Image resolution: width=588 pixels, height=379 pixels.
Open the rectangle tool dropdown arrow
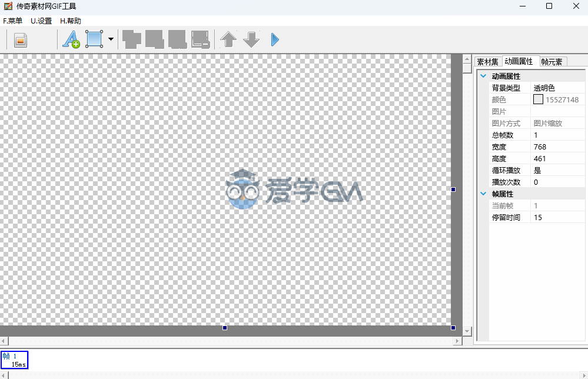[x=111, y=39]
